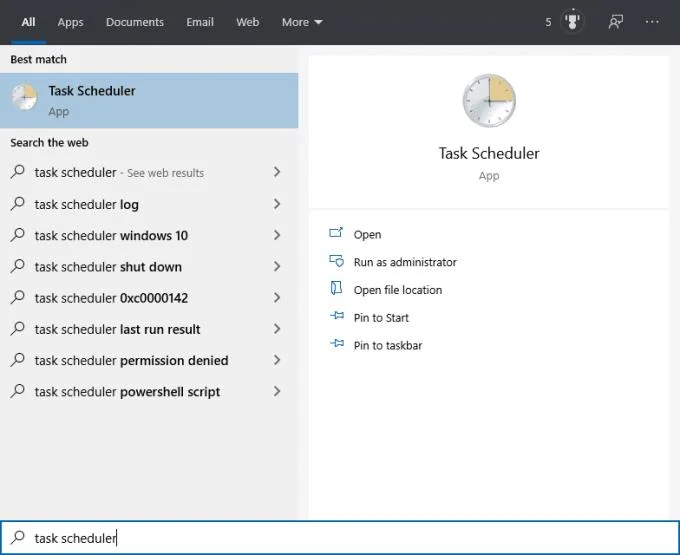Click search icon beside 'task scheduler shut down'
680x555 pixels.
click(18, 265)
